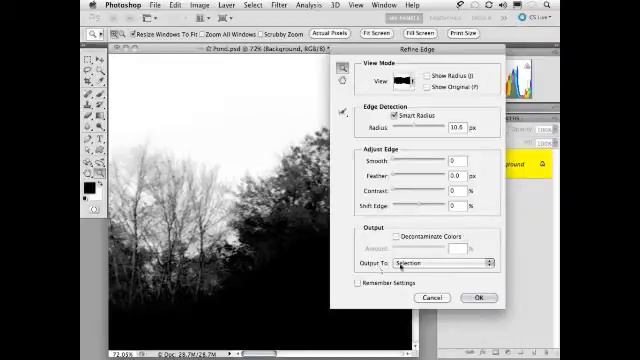Image resolution: width=640 pixels, height=360 pixels.
Task: Open the Filter menu
Action: pos(279,5)
